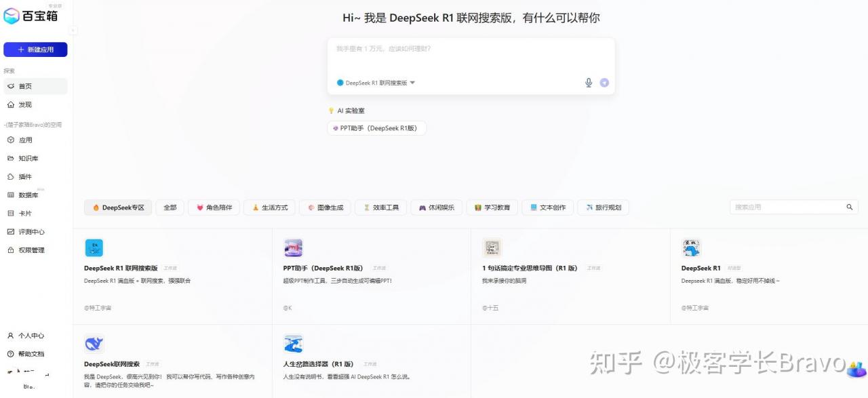Switch to the 学习教育 category tab
Screen dimensions: 868x398
point(492,207)
